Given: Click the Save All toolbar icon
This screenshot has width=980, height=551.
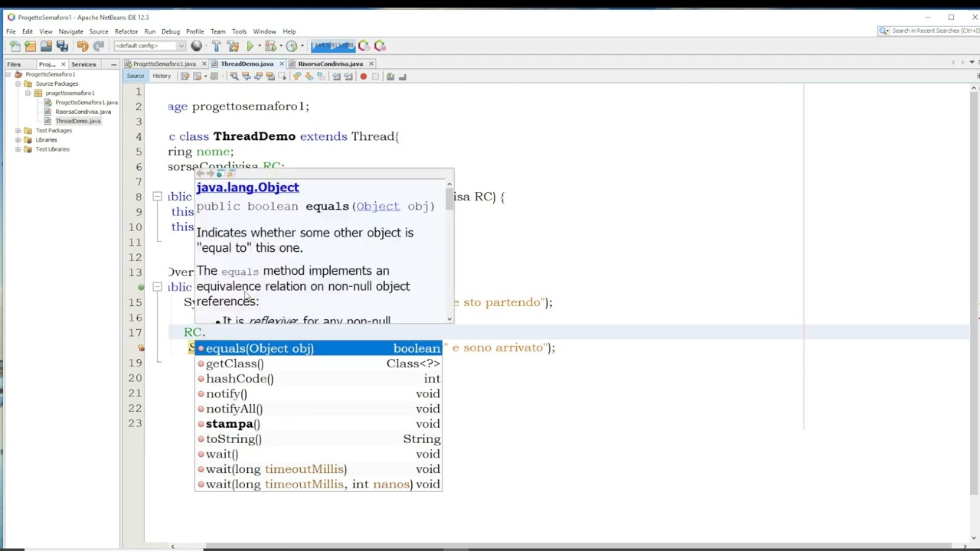Looking at the screenshot, I should coord(62,46).
